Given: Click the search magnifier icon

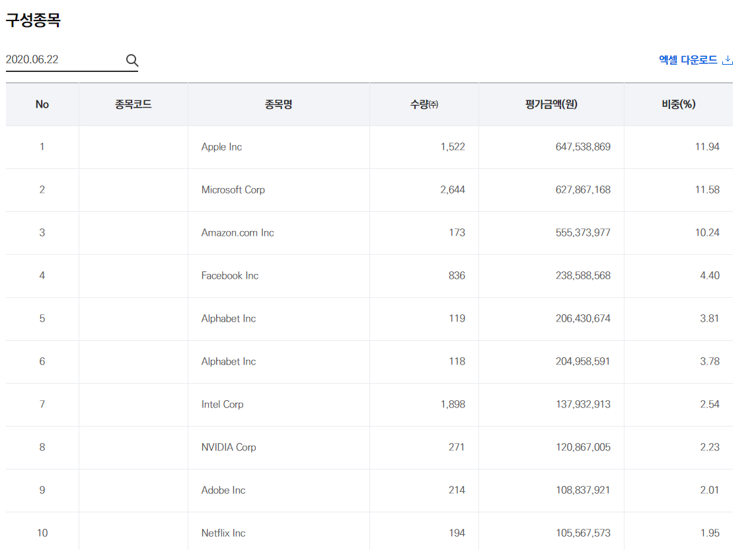Looking at the screenshot, I should (x=132, y=60).
